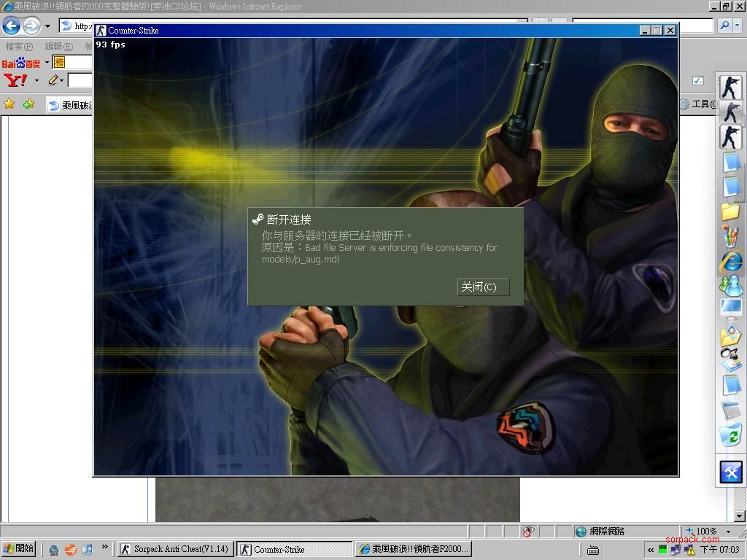Open the MSN Messenger icon in side dock

pyautogui.click(x=731, y=285)
